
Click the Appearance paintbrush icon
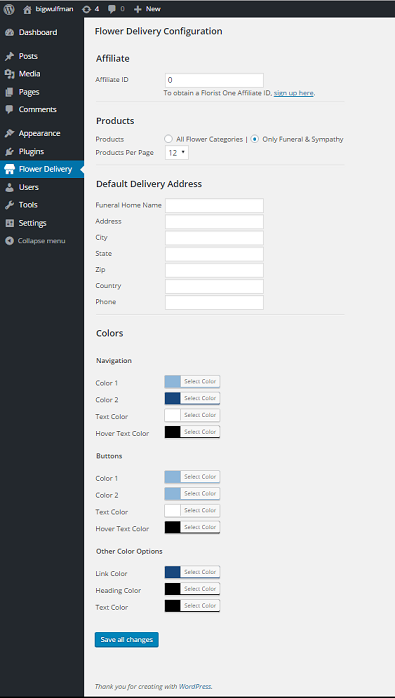click(x=9, y=134)
